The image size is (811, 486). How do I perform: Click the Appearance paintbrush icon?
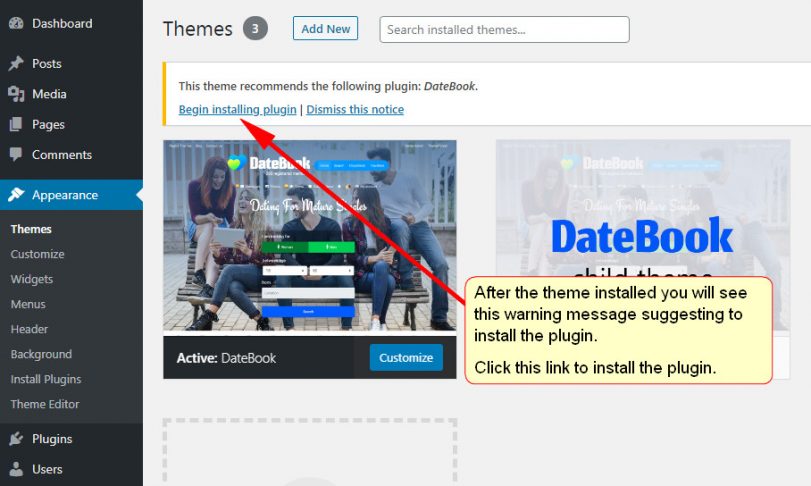click(16, 194)
